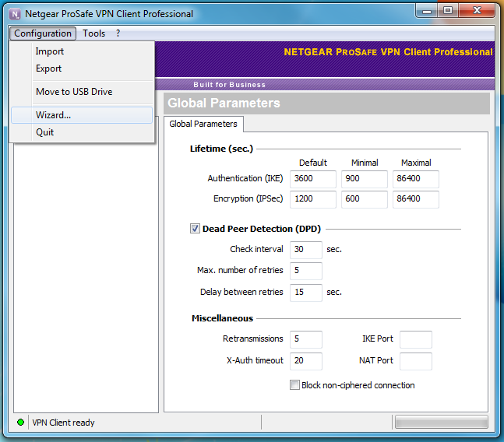504x442 pixels.
Task: Select Move to USB Drive
Action: click(82, 92)
